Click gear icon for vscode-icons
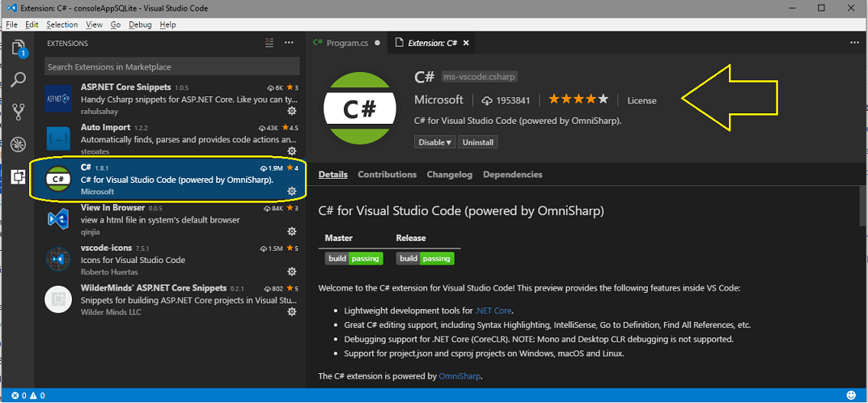Viewport: 868px width, 403px height. [292, 272]
